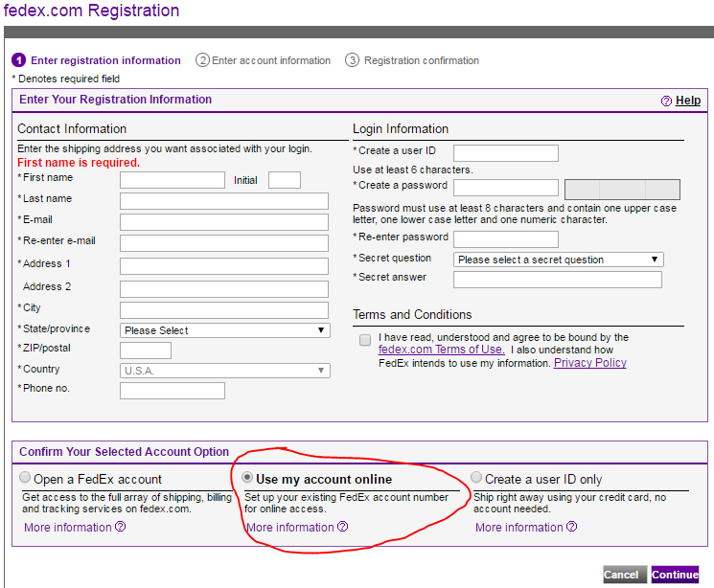This screenshot has height=588, width=714.
Task: Select Open a FedEx account radio button
Action: click(25, 477)
